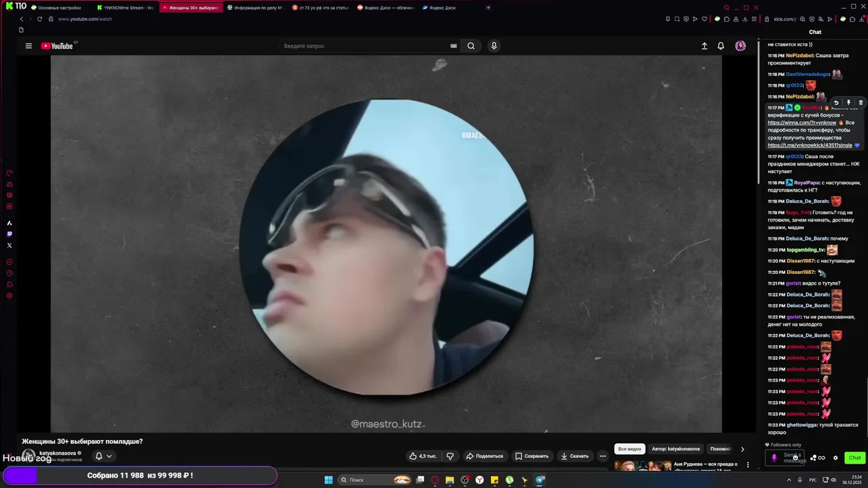Dislike the video with thumbs-down button

point(450,456)
